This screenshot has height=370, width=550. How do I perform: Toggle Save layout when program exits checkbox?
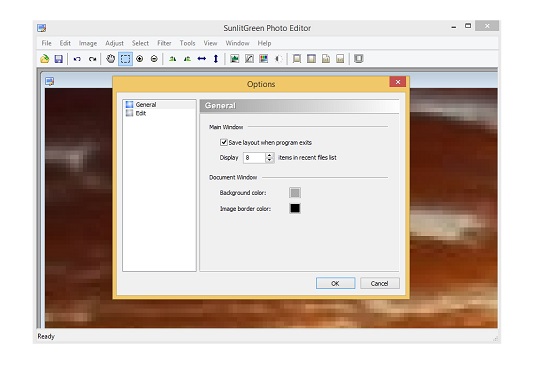[223, 142]
